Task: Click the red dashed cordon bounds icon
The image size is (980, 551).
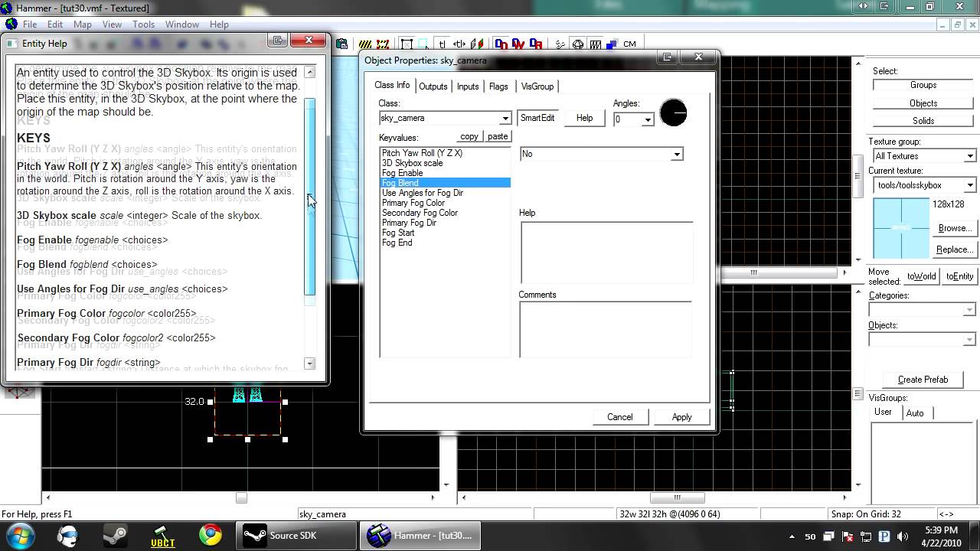Action: coord(383,44)
